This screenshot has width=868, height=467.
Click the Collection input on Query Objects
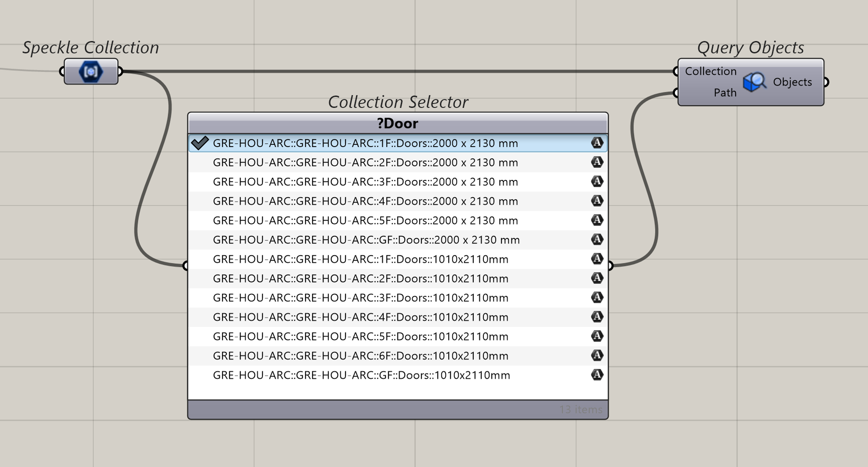[711, 71]
